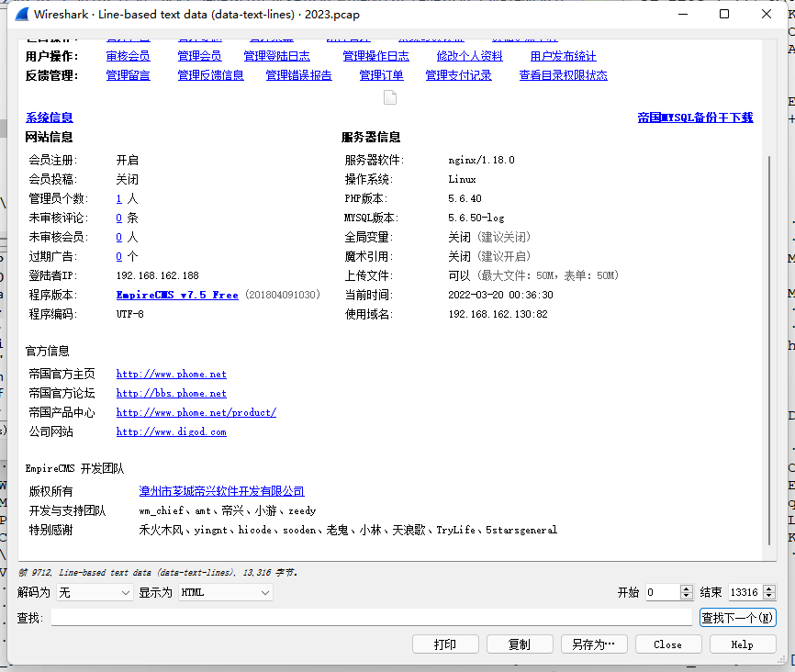Follow the 帝国MYSQL备份王下载 link
795x672 pixels.
[695, 118]
